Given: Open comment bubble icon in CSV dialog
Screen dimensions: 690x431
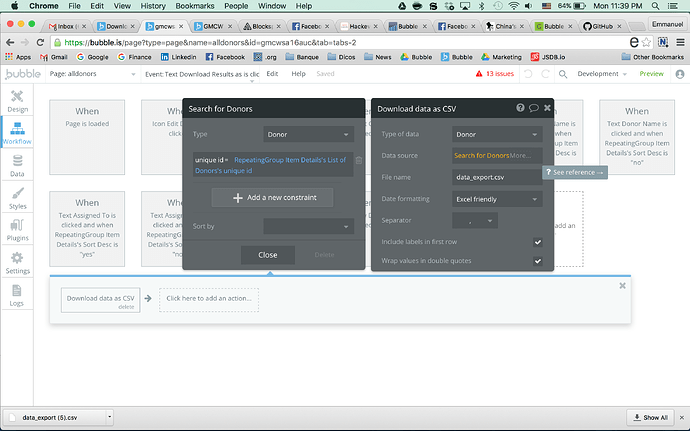Looking at the screenshot, I should 534,108.
